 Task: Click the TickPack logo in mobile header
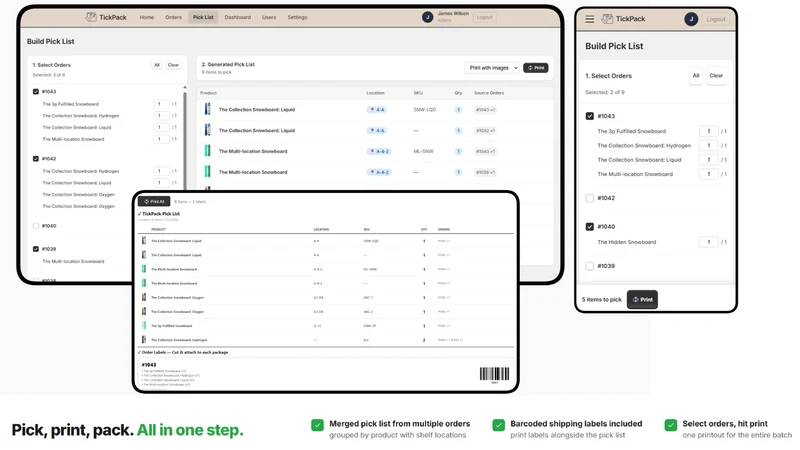pos(623,19)
